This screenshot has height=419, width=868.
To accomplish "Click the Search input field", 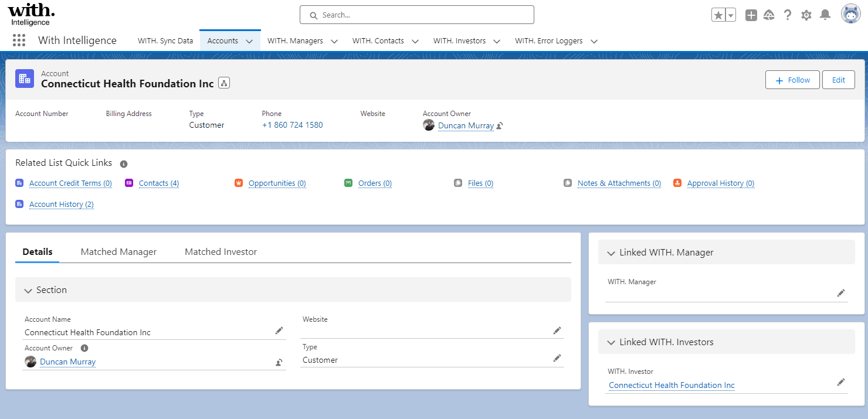I will (x=417, y=15).
